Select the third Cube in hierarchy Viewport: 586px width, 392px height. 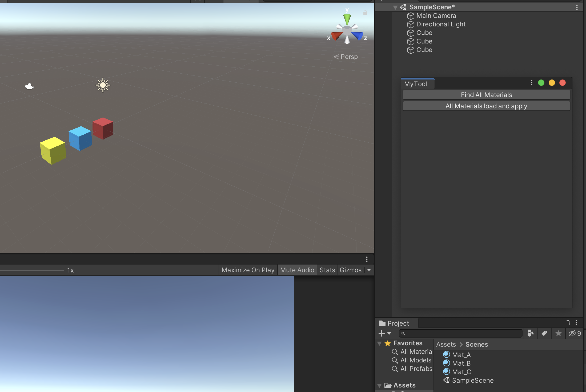click(424, 50)
